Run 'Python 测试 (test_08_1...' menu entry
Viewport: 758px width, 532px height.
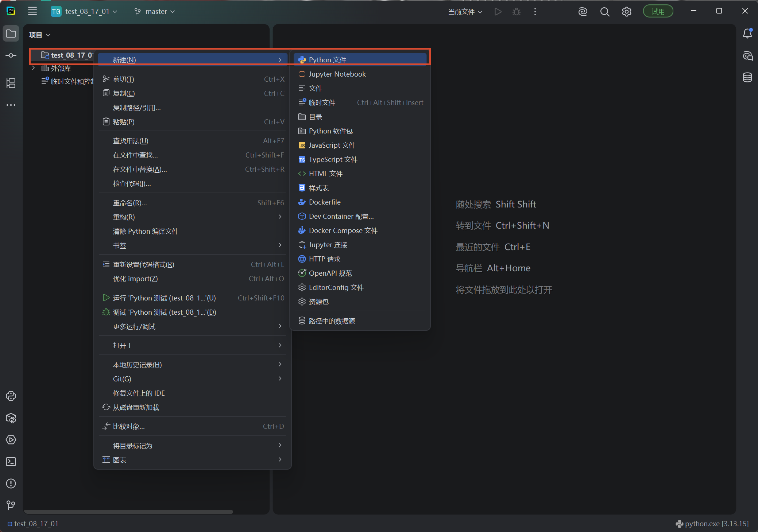(193, 298)
